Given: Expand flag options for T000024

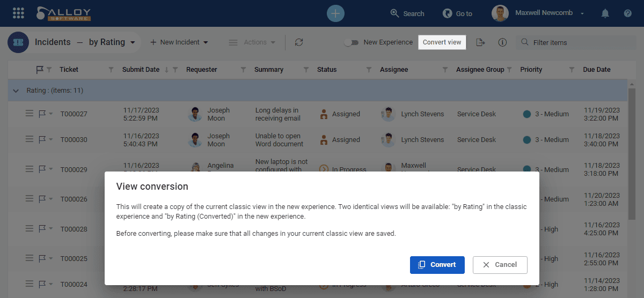Looking at the screenshot, I should (x=51, y=285).
